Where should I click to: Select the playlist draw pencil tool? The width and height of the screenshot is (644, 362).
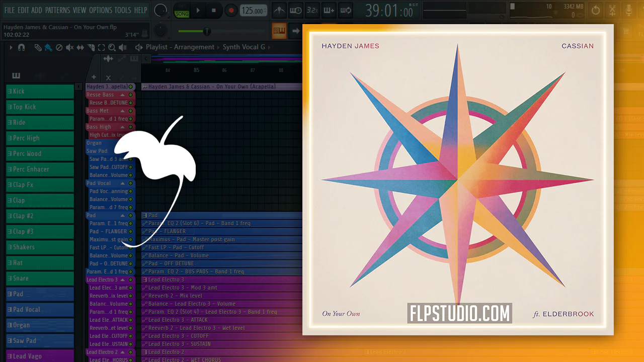38,47
